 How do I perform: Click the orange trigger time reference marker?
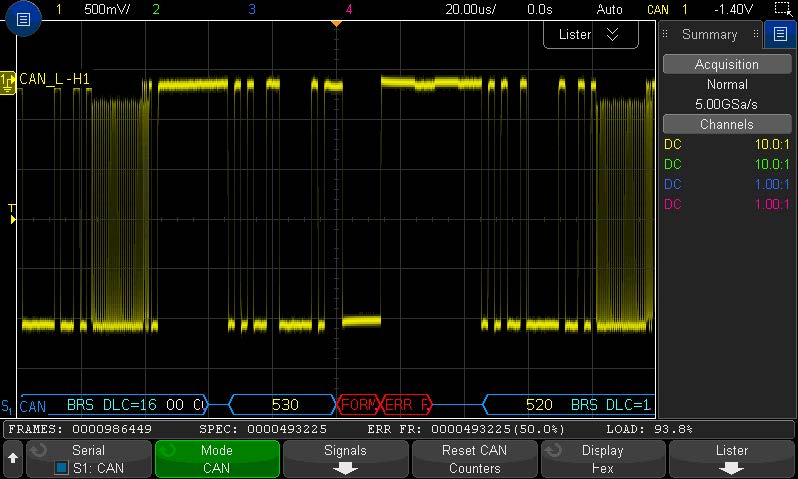click(336, 21)
